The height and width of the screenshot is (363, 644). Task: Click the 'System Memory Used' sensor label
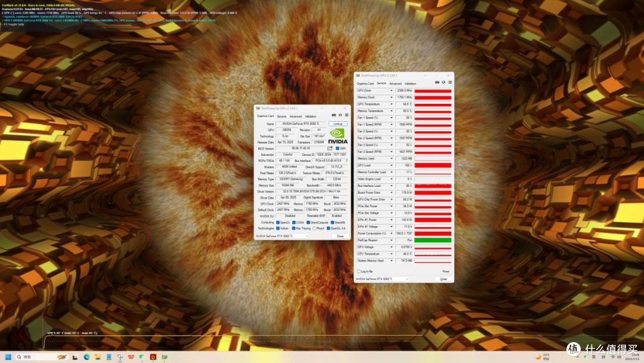pyautogui.click(x=371, y=261)
